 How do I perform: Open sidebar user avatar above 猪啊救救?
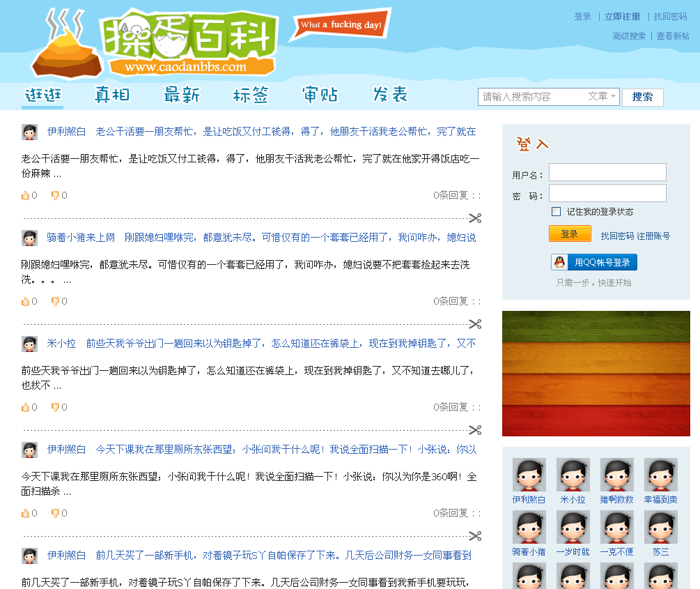pyautogui.click(x=616, y=475)
